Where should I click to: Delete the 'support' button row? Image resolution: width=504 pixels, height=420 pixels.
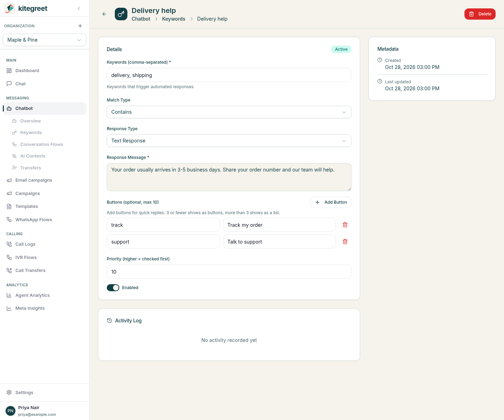pyautogui.click(x=345, y=241)
